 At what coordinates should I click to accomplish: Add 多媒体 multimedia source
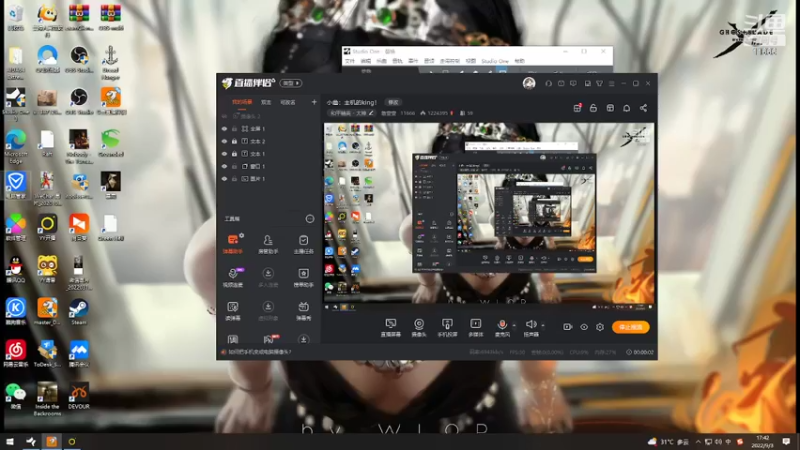[x=476, y=328]
